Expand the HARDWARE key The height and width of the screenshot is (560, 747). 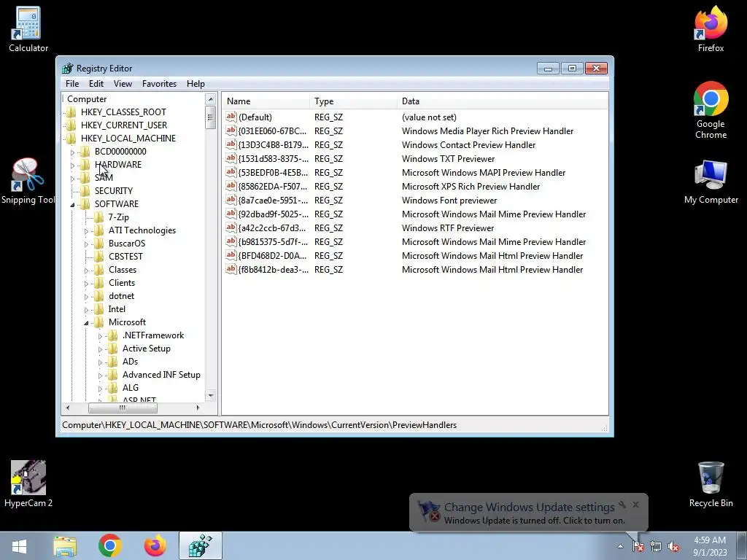[72, 166]
